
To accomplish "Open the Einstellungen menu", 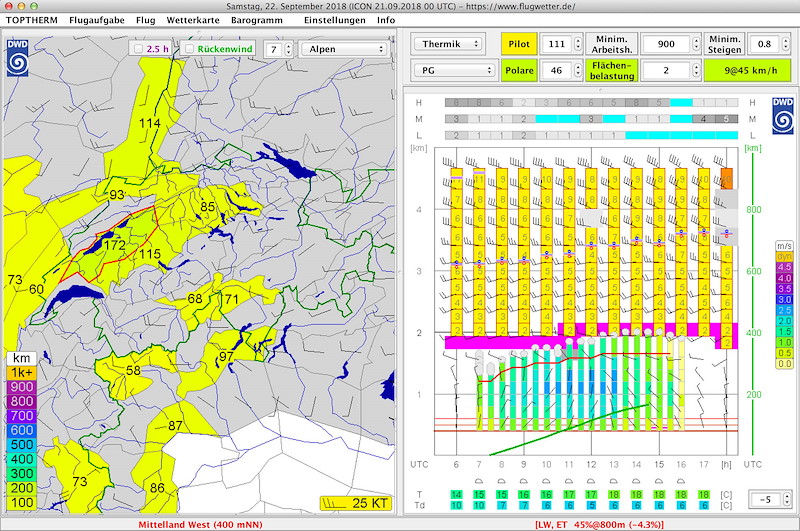I will tap(335, 20).
